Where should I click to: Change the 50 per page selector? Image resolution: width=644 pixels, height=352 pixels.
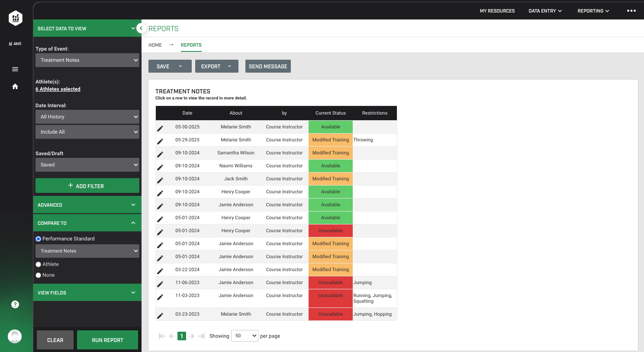pos(245,336)
